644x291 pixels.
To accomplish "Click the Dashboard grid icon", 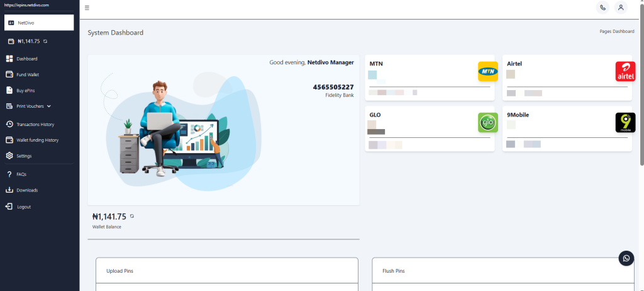I will 9,59.
